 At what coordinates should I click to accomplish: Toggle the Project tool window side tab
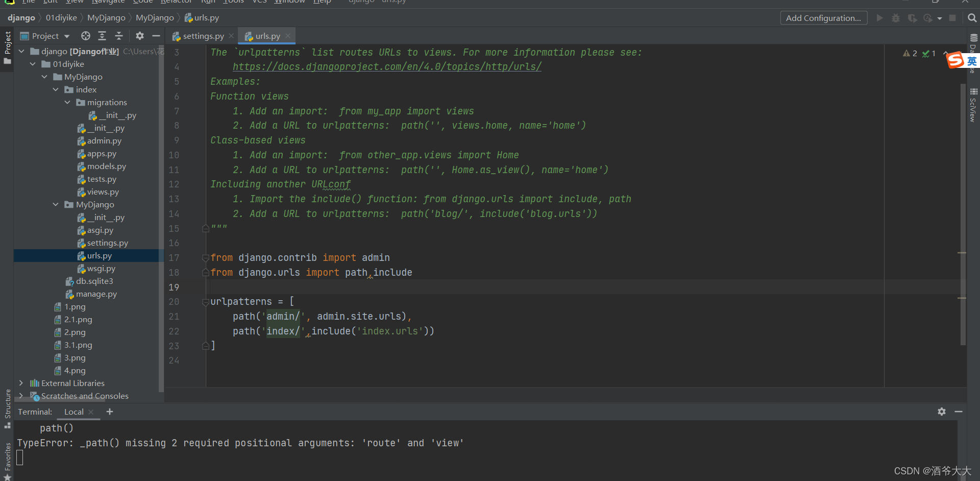[x=7, y=47]
